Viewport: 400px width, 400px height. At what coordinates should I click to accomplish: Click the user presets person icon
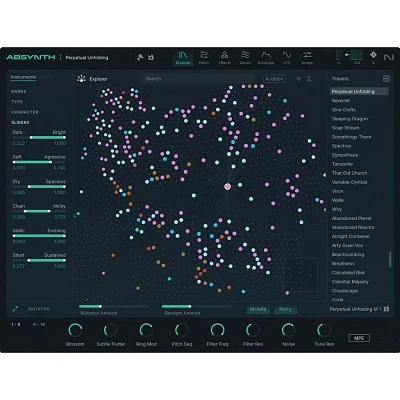pyautogui.click(x=309, y=79)
